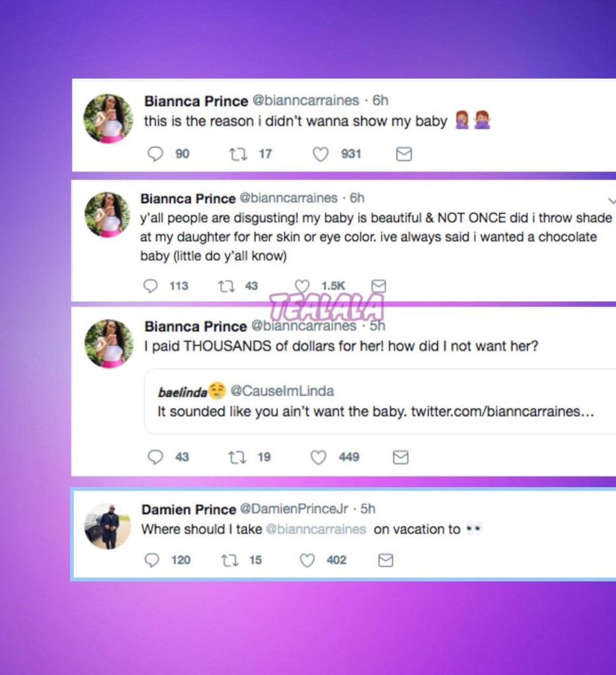
Task: Reply to the 'didn't wanna show my baby' tweet
Action: [x=155, y=154]
